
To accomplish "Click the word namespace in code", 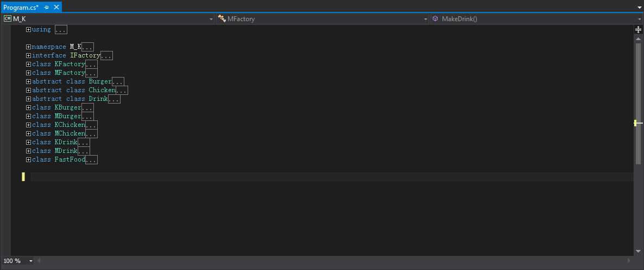I will click(x=49, y=47).
